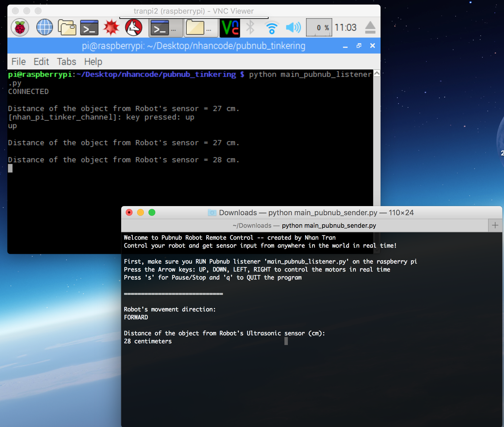Click the eject media tray icon
This screenshot has width=504, height=427.
pos(370,28)
